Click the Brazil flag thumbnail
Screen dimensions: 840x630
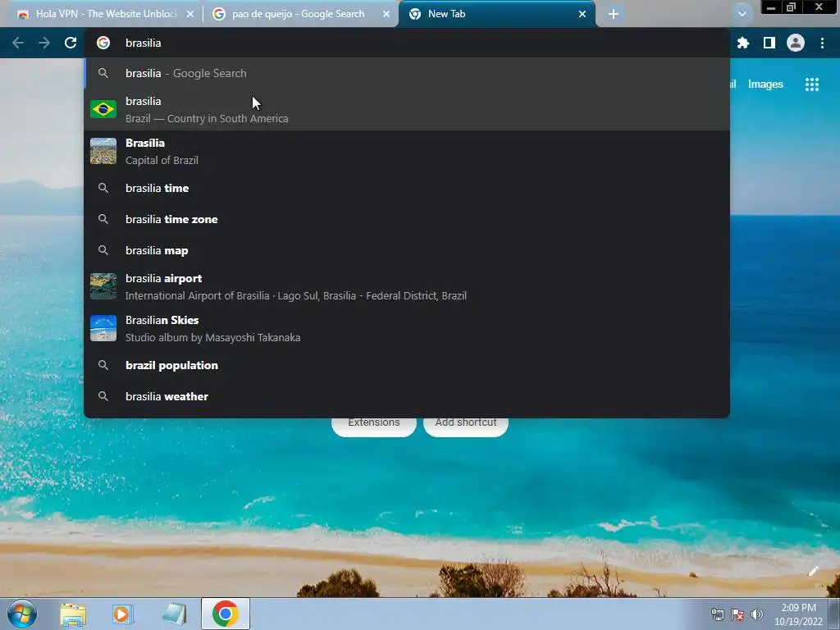coord(103,109)
